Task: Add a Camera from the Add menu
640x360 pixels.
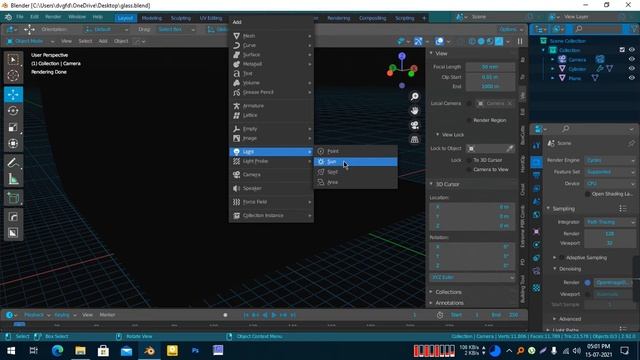Action: (x=271, y=175)
